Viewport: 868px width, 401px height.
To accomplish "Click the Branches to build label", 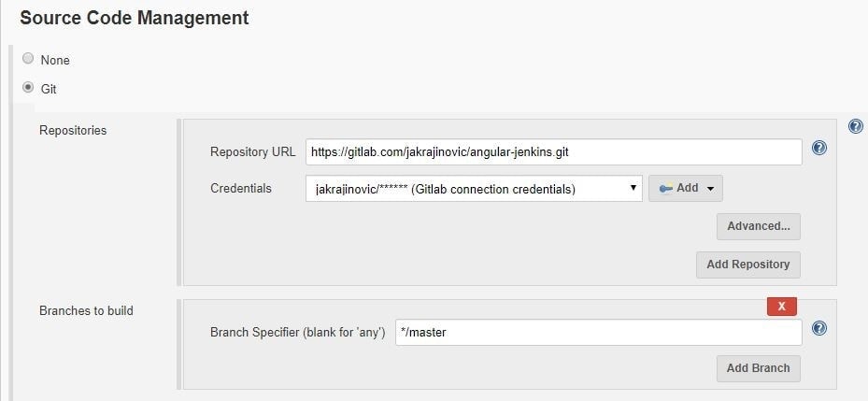I will point(86,310).
